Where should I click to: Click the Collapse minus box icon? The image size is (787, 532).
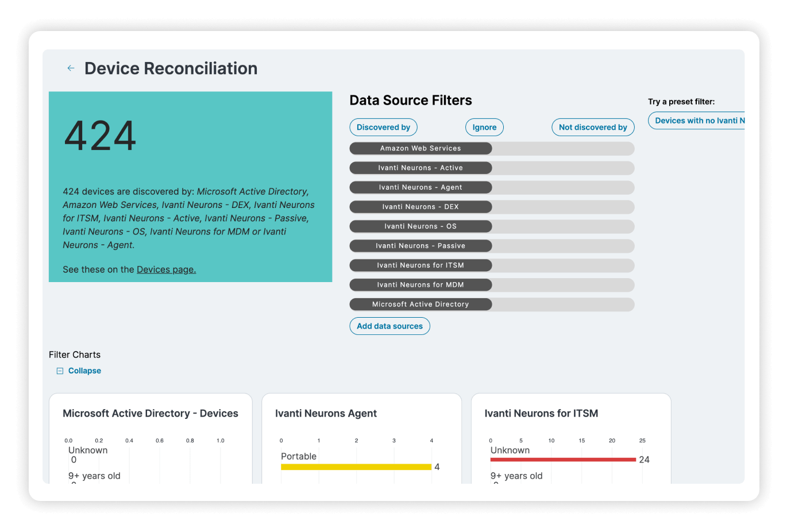(60, 371)
